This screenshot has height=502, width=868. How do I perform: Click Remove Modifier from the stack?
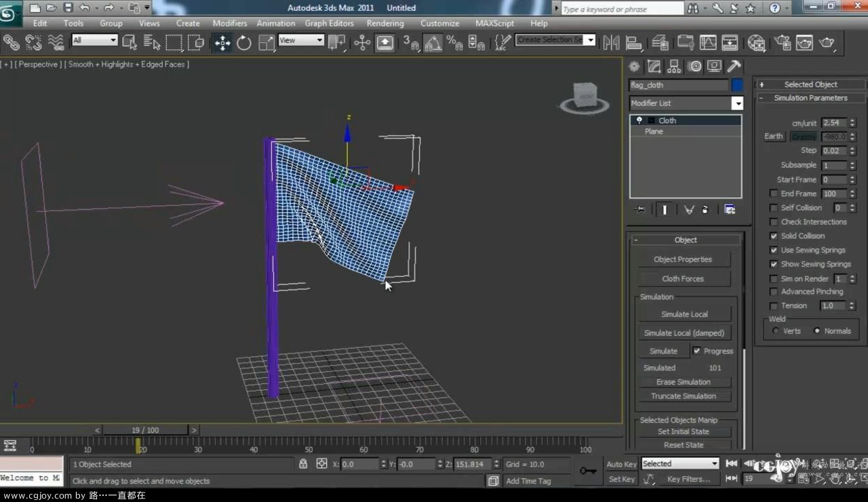[x=705, y=210]
